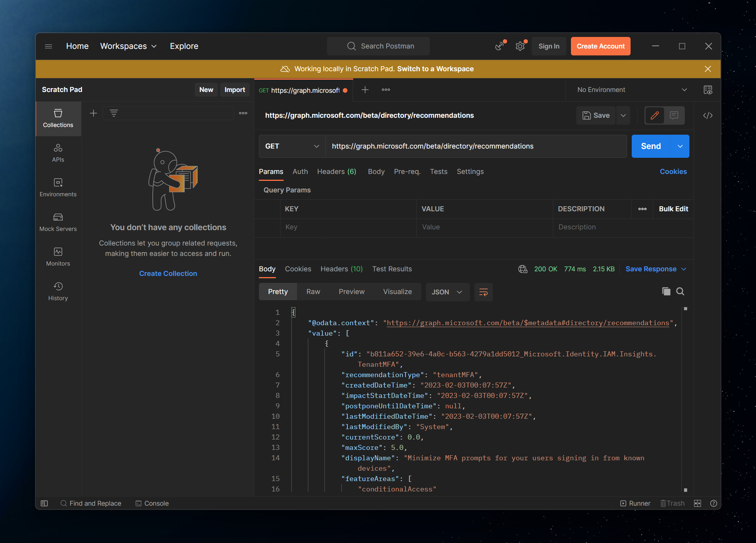This screenshot has height=543, width=756.
Task: Click the Cookies link
Action: click(673, 172)
